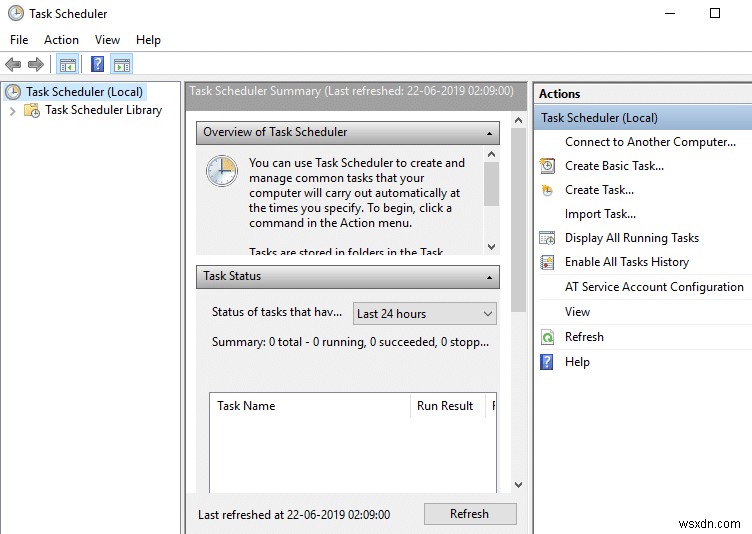Viewport: 752px width, 534px height.
Task: Click the green Refresh icon in Actions
Action: point(547,337)
